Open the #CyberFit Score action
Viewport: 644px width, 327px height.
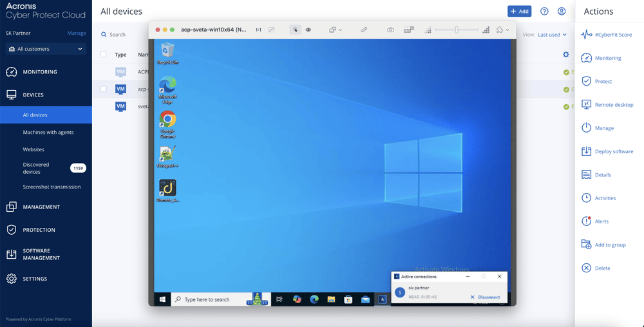tap(606, 35)
